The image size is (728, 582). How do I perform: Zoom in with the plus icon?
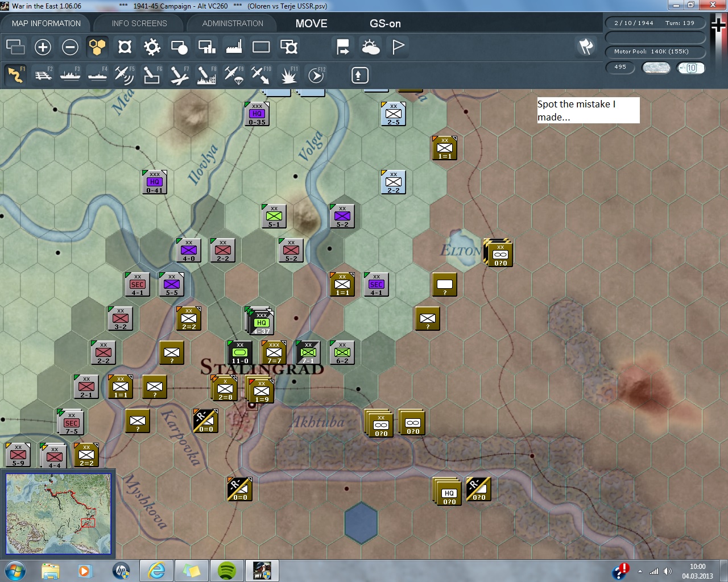point(43,47)
